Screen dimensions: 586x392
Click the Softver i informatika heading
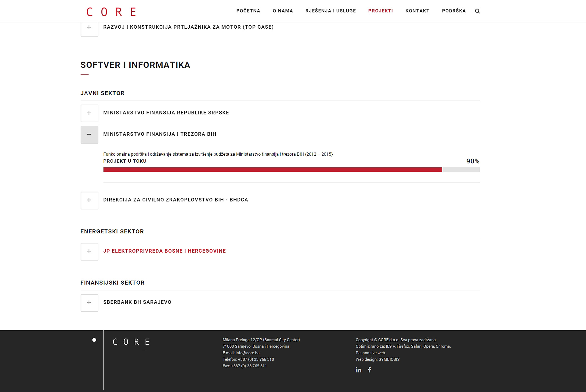(135, 65)
